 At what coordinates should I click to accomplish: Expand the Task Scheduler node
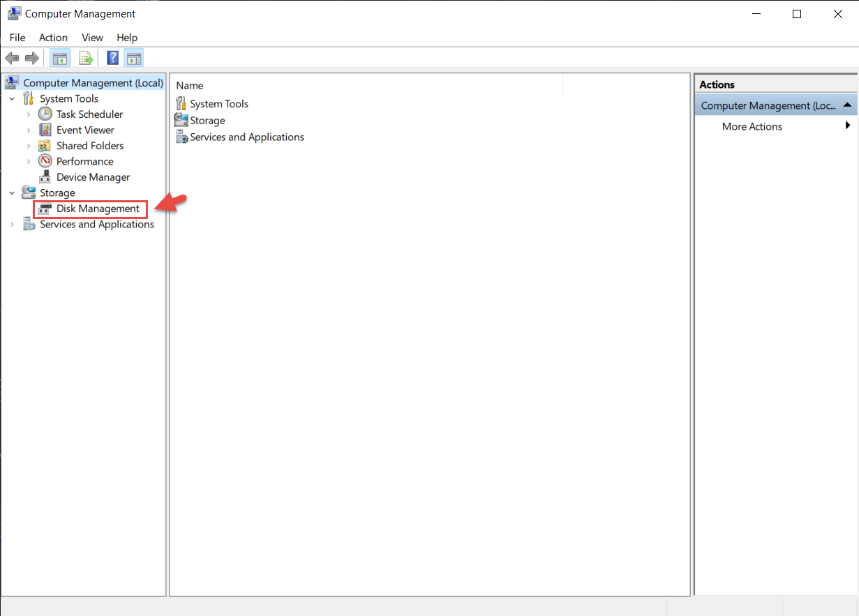[29, 114]
